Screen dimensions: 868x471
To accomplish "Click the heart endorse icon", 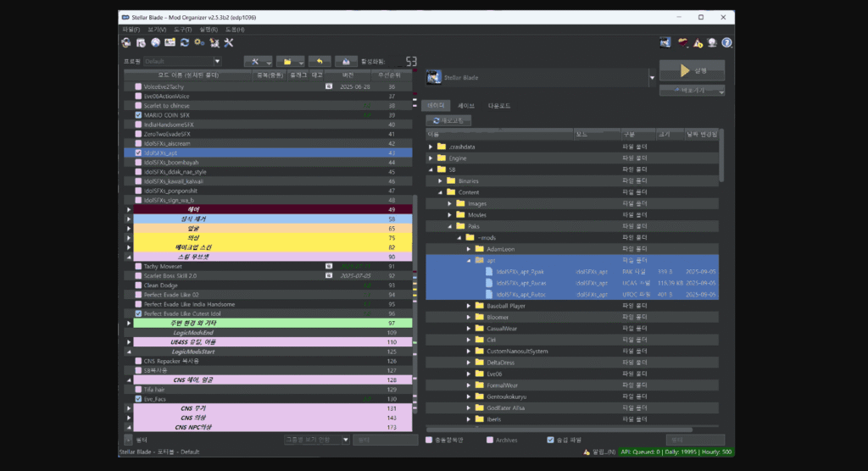I will click(683, 42).
